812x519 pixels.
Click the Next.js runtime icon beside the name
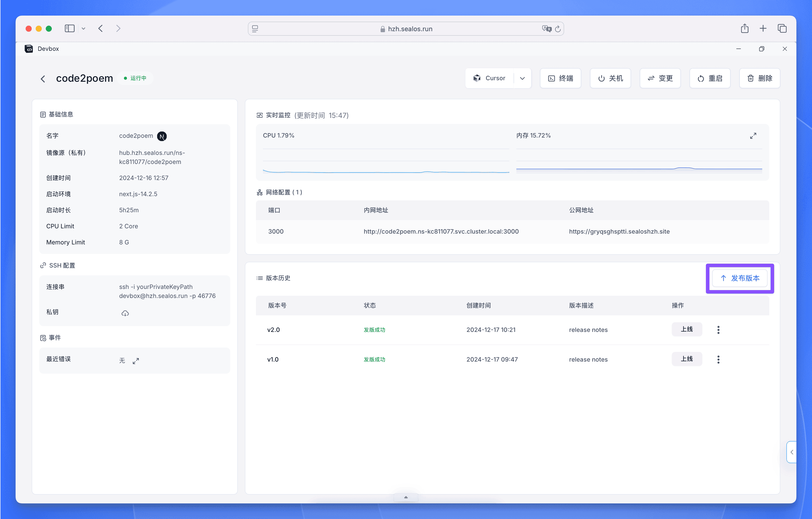162,136
